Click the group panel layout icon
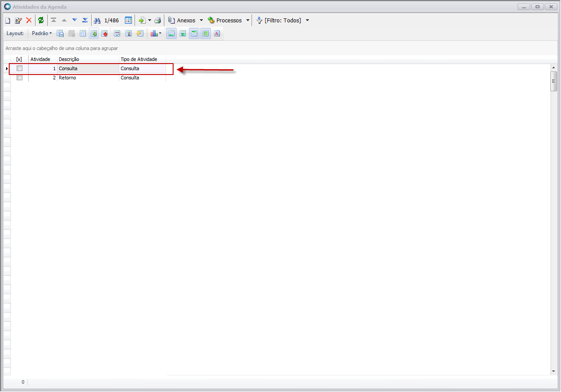The image size is (561, 392). click(x=117, y=33)
